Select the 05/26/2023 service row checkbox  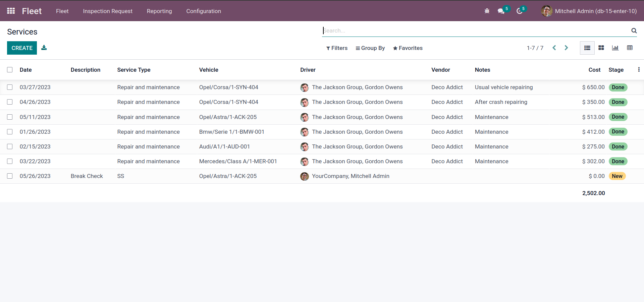point(10,176)
